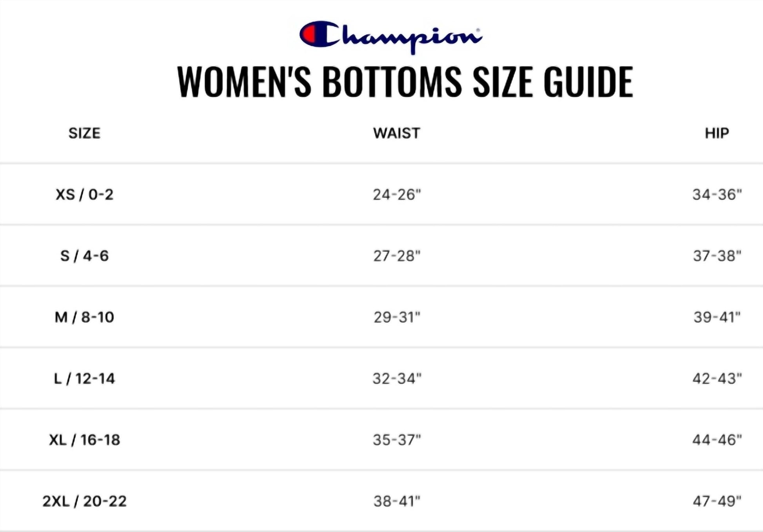This screenshot has height=532, width=763.
Task: Click the S / 4-6 size label
Action: pos(84,256)
